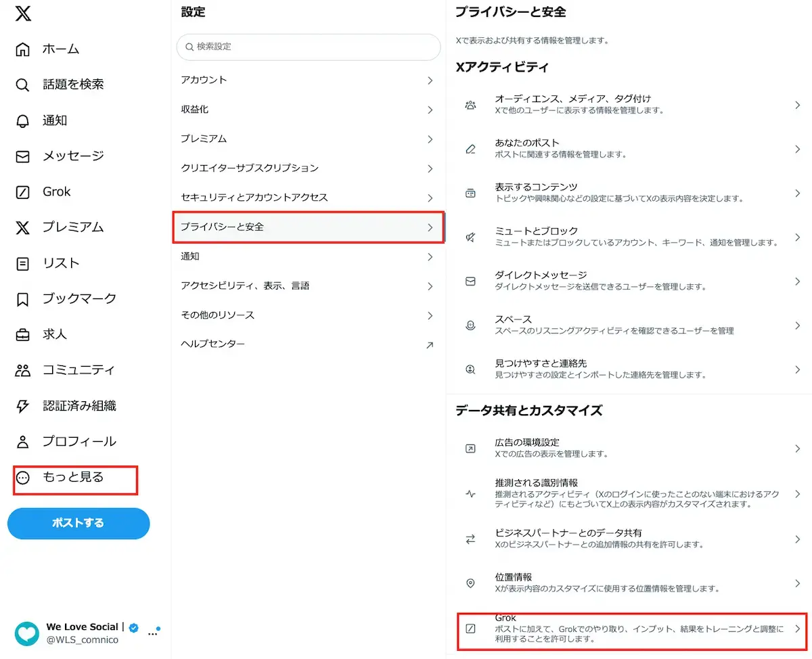Expand the アカウント settings chevron
The height and width of the screenshot is (659, 812).
click(430, 81)
